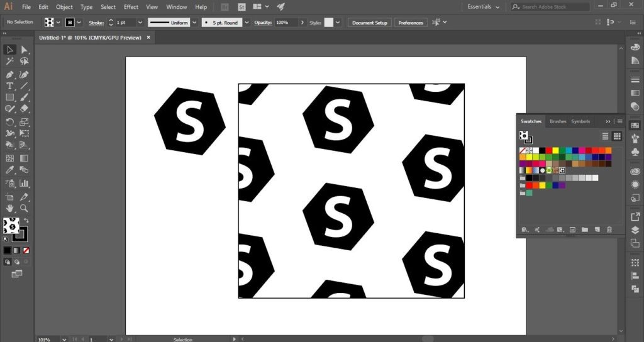Click the Preferences button
Image resolution: width=644 pixels, height=342 pixels.
pos(410,23)
